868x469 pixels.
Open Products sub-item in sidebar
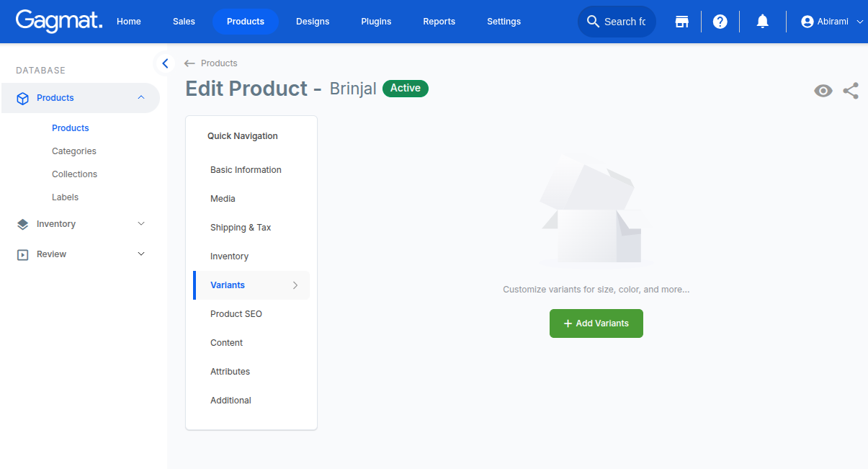point(71,128)
